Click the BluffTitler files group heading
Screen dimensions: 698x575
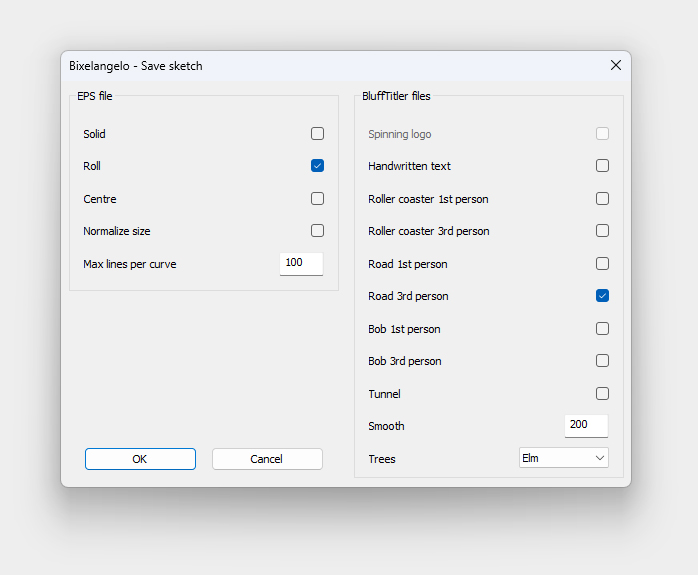(x=396, y=96)
